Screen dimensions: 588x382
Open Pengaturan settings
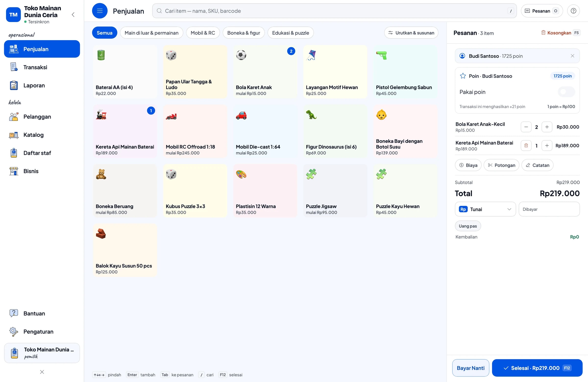click(42, 332)
